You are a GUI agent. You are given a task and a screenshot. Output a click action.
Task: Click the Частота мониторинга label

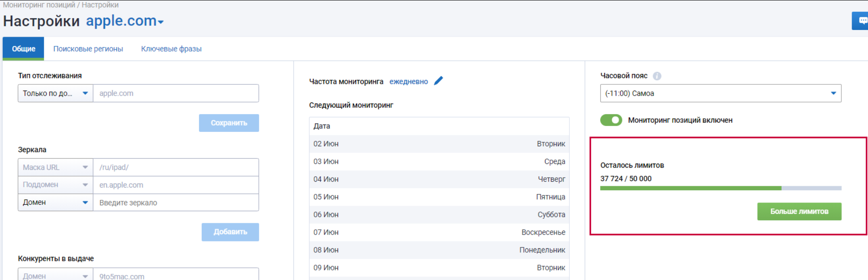coord(346,82)
